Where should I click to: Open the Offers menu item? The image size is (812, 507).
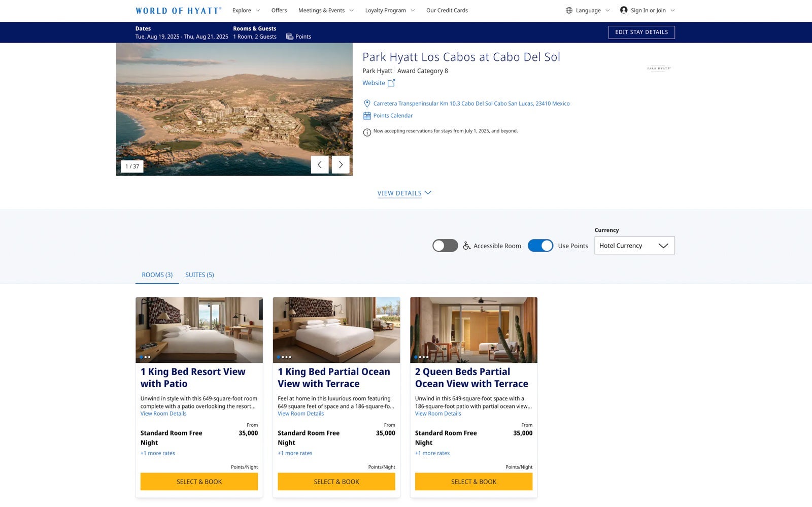279,10
